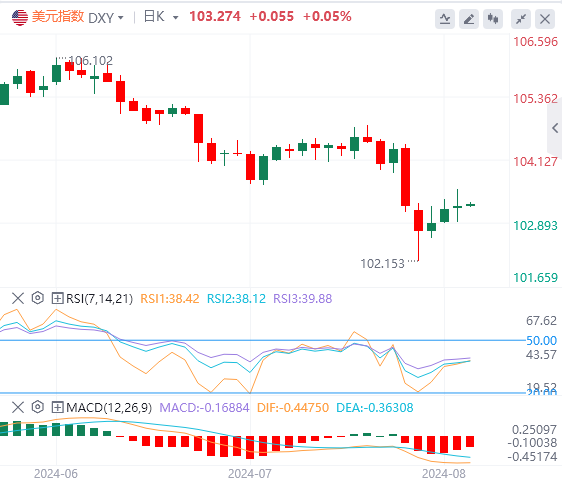Click the 美元指数 title
The height and width of the screenshot is (486, 562).
point(58,16)
